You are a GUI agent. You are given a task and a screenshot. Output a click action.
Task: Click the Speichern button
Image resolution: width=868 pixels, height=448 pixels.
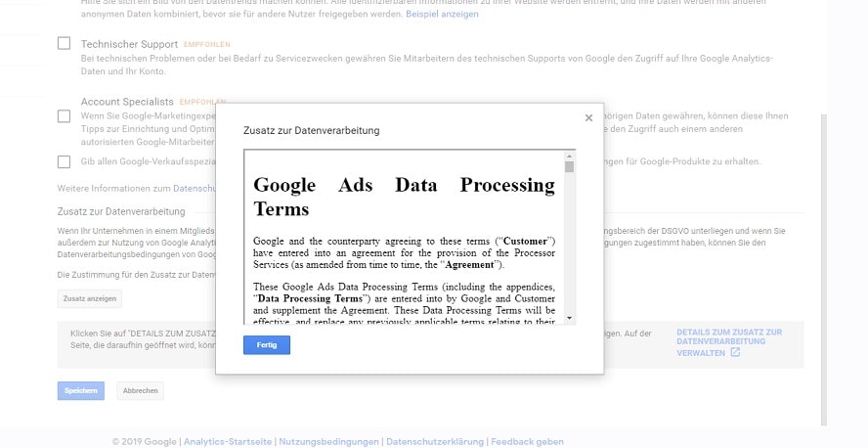(x=81, y=390)
